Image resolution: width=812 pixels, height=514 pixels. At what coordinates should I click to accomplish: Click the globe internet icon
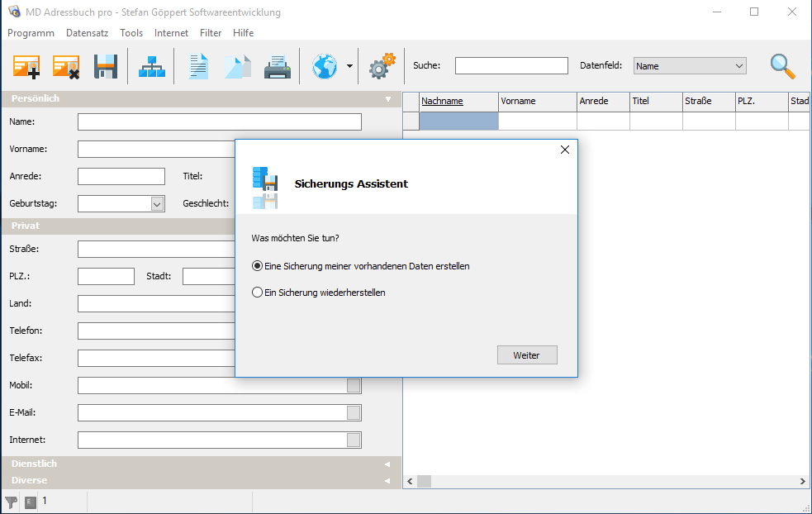[x=325, y=67]
